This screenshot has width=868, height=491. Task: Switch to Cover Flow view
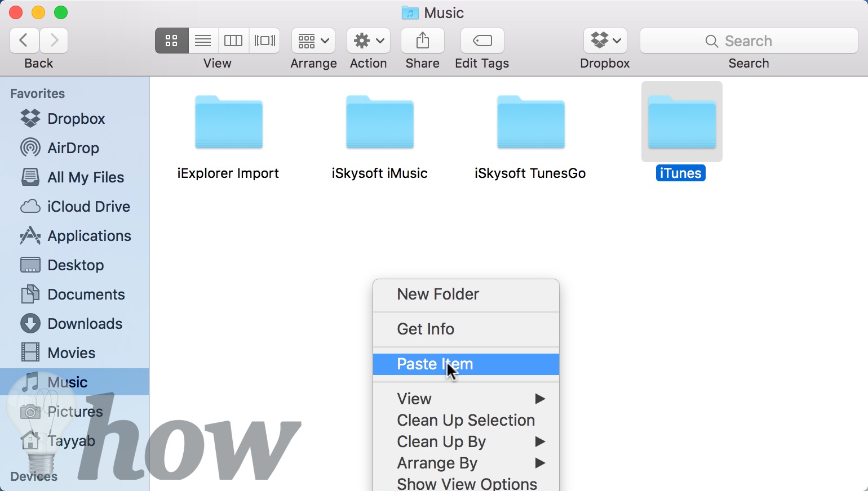[x=264, y=41]
